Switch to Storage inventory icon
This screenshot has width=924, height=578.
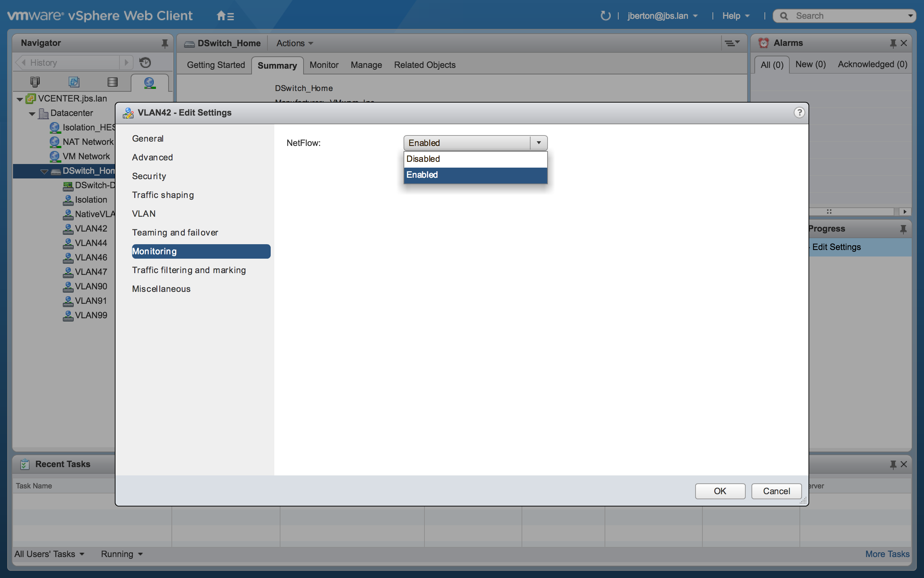tap(113, 82)
